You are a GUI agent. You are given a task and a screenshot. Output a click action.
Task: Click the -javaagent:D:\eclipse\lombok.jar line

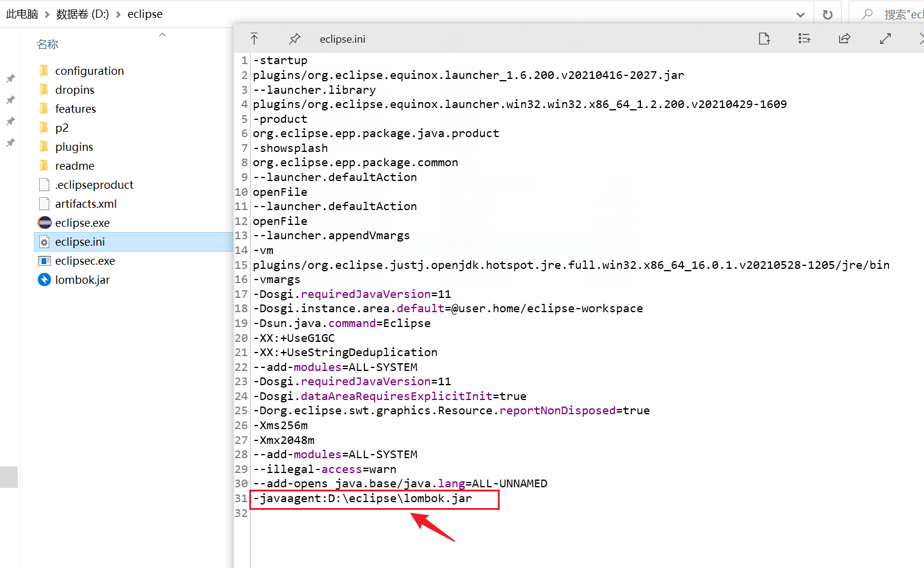click(363, 499)
